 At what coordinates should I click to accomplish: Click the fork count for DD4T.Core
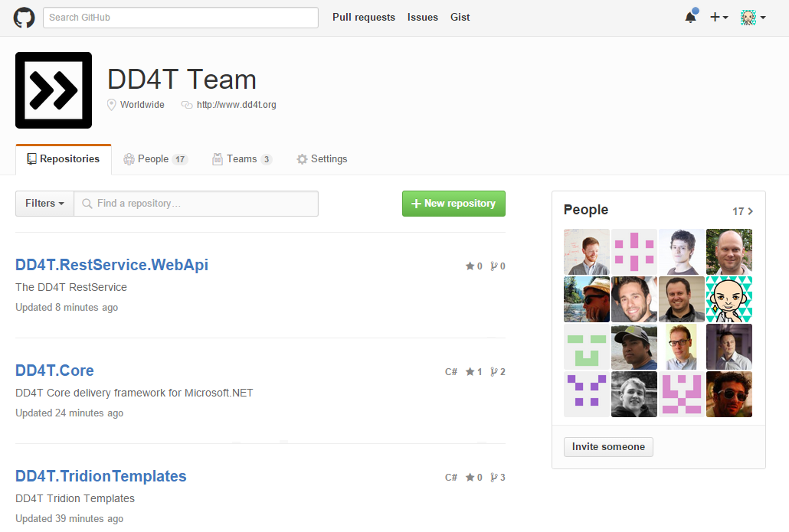498,371
